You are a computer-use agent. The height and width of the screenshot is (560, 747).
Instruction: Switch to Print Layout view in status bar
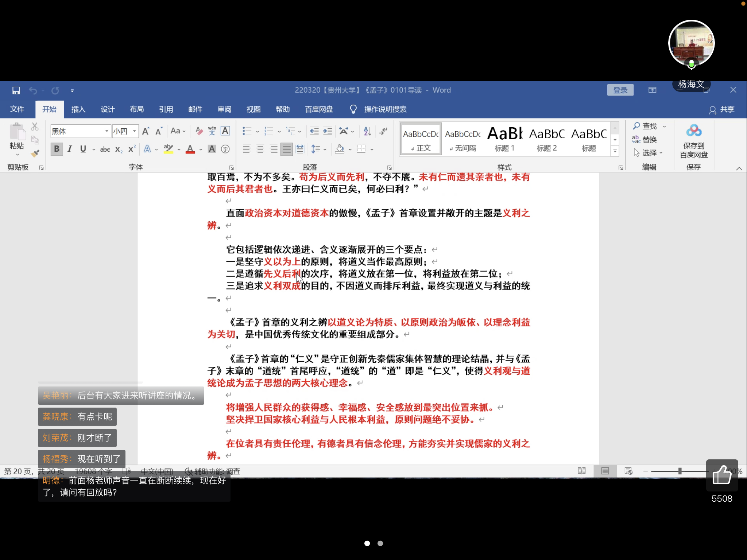(x=605, y=471)
